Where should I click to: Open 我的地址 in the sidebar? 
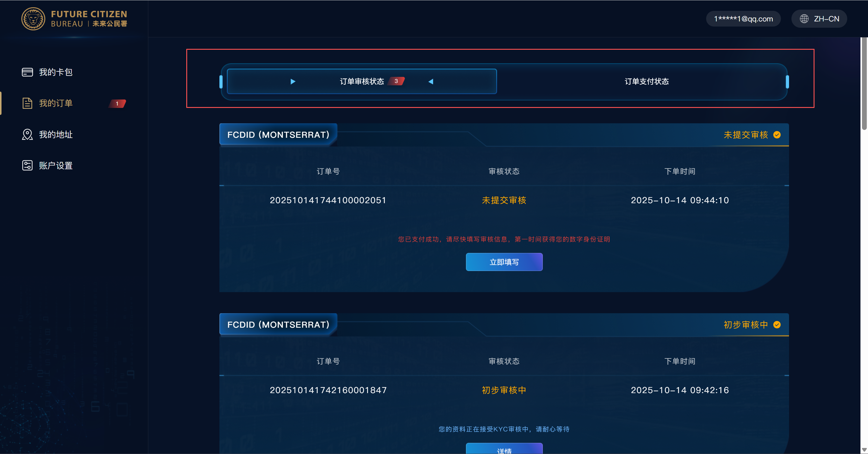pyautogui.click(x=55, y=134)
